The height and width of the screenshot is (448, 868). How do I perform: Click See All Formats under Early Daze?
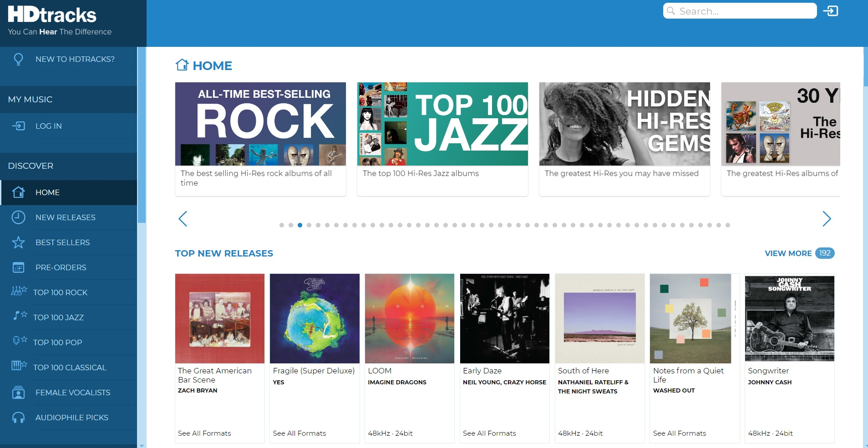point(489,433)
